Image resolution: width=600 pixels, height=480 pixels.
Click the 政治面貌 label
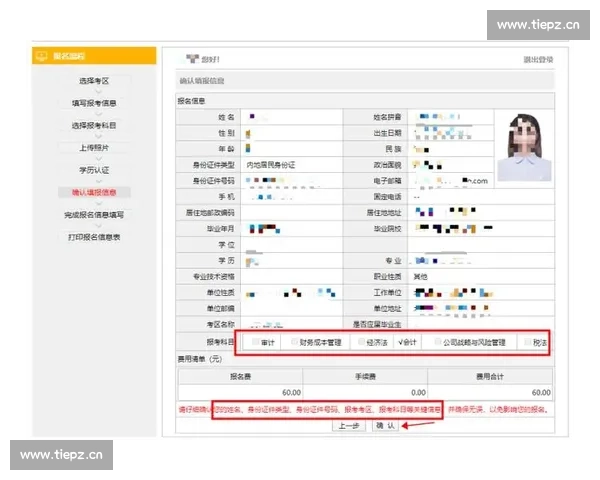tap(387, 165)
